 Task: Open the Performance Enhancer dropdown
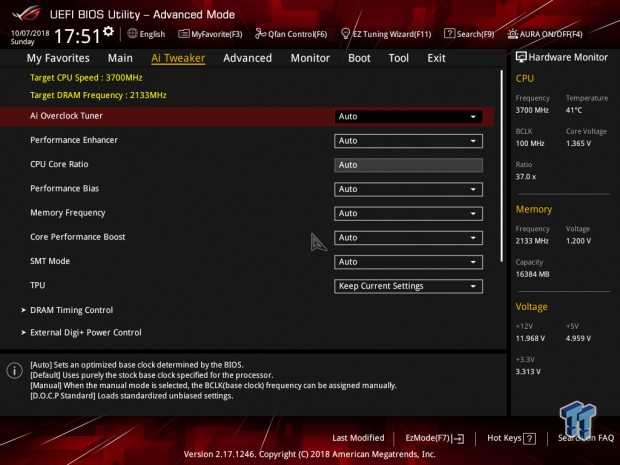[408, 141]
